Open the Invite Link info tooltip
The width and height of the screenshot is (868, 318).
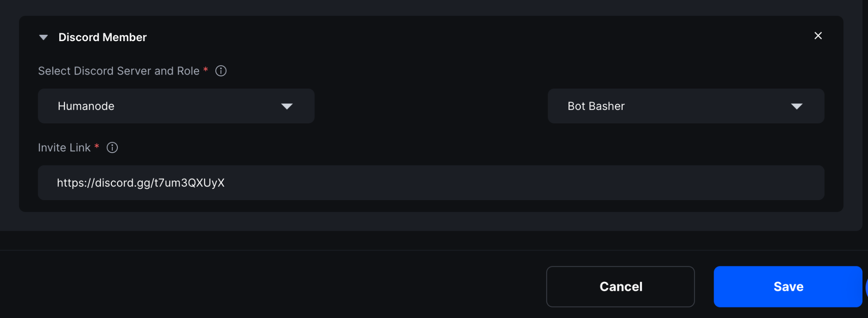coord(112,148)
